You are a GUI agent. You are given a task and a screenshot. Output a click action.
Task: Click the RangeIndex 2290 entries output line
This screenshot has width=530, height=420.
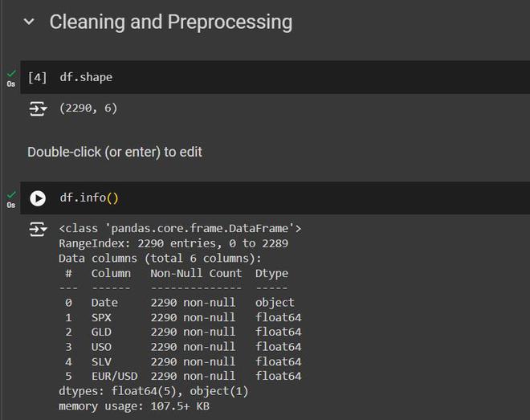pos(173,243)
